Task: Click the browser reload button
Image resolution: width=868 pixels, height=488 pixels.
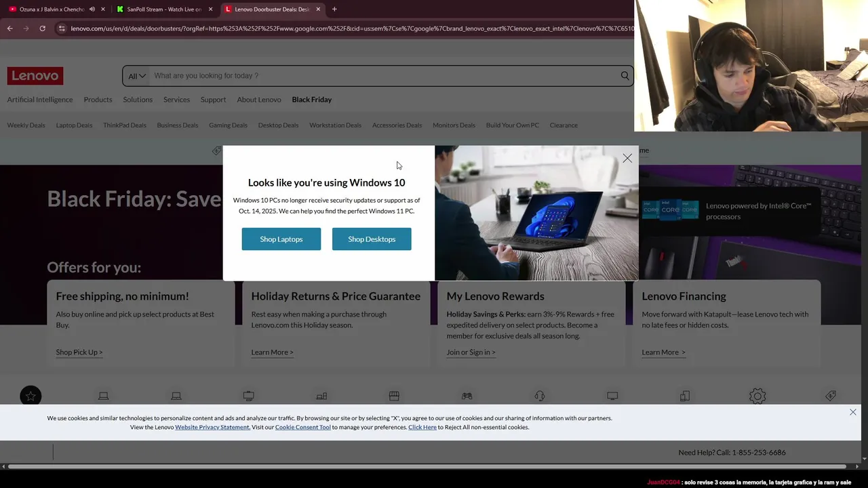Action: click(42, 28)
